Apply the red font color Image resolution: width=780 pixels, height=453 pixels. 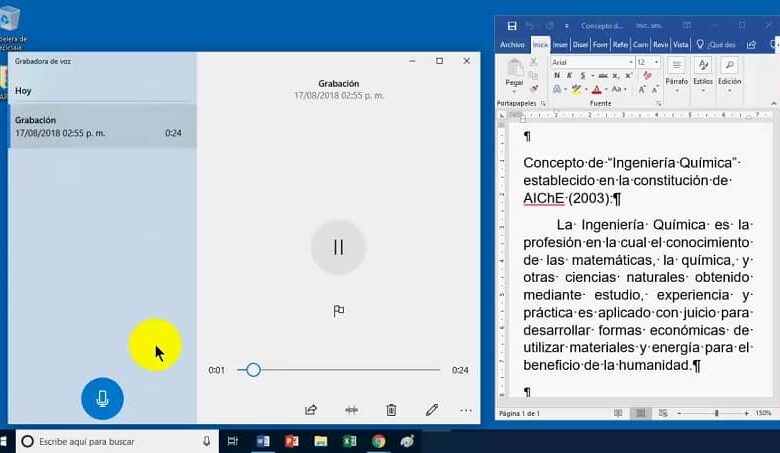point(596,90)
